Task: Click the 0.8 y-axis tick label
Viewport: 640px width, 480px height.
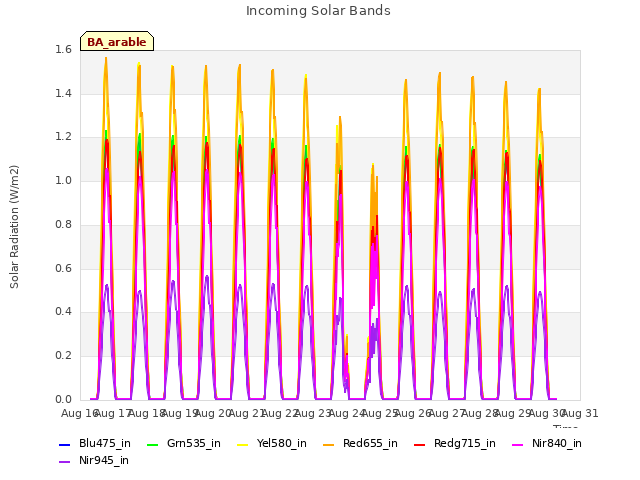Action: [x=63, y=224]
